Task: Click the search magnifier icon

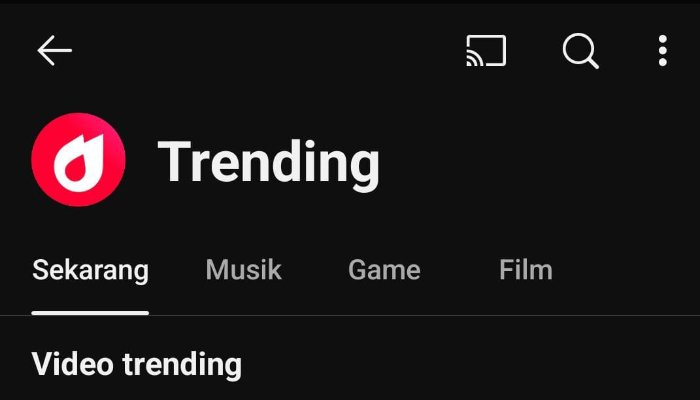Action: (x=580, y=51)
